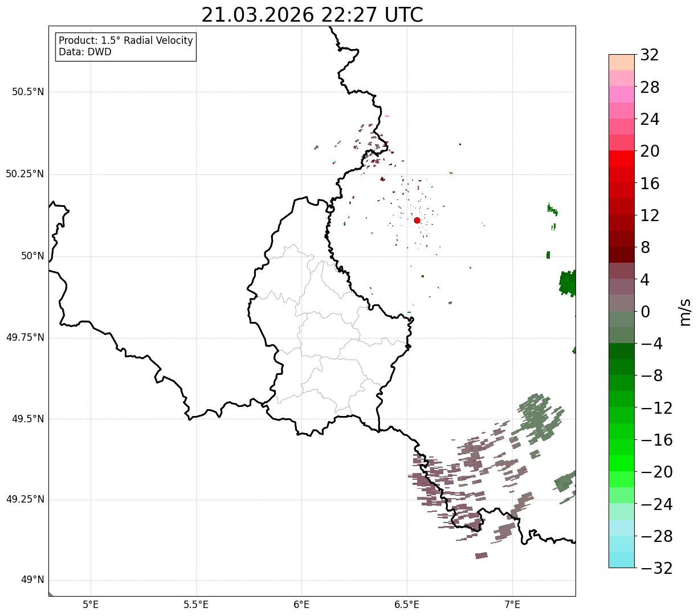Click the colorbar label 4
The width and height of the screenshot is (698, 616).
[x=645, y=279]
